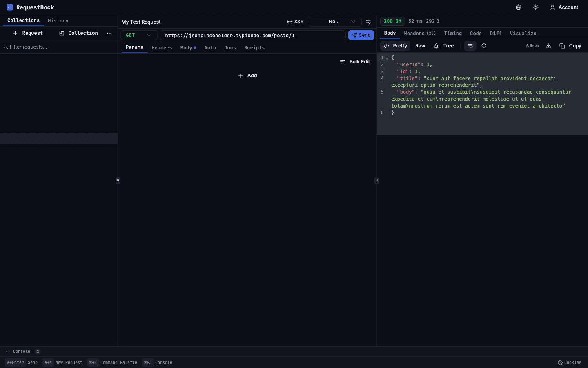Switch response view to Raw
588x368 pixels.
point(420,46)
